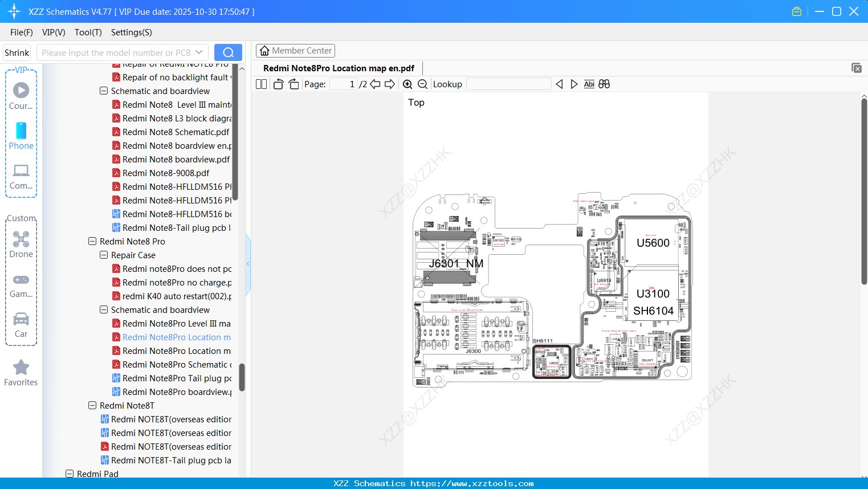This screenshot has width=868, height=489.
Task: Rotate the page clockwise
Action: [294, 84]
